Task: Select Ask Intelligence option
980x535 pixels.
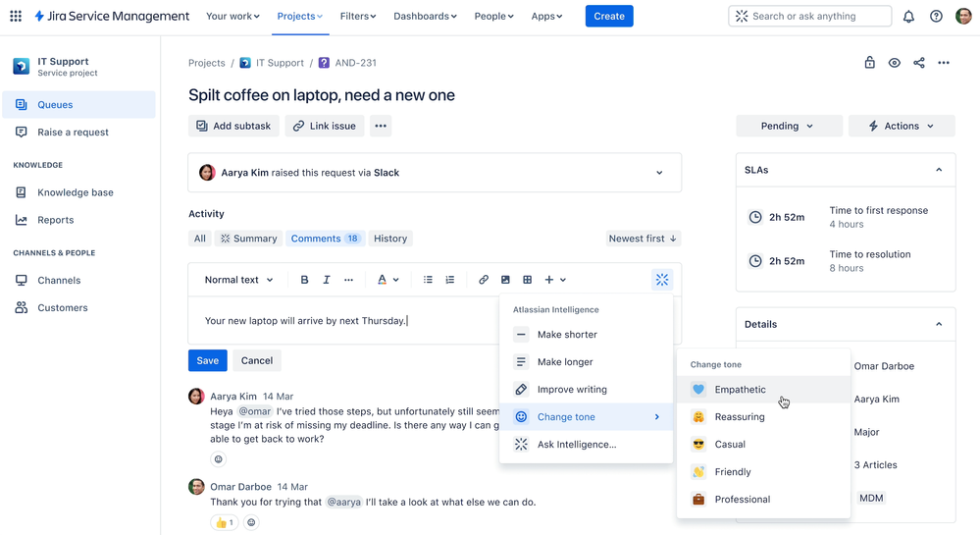Action: click(586, 445)
